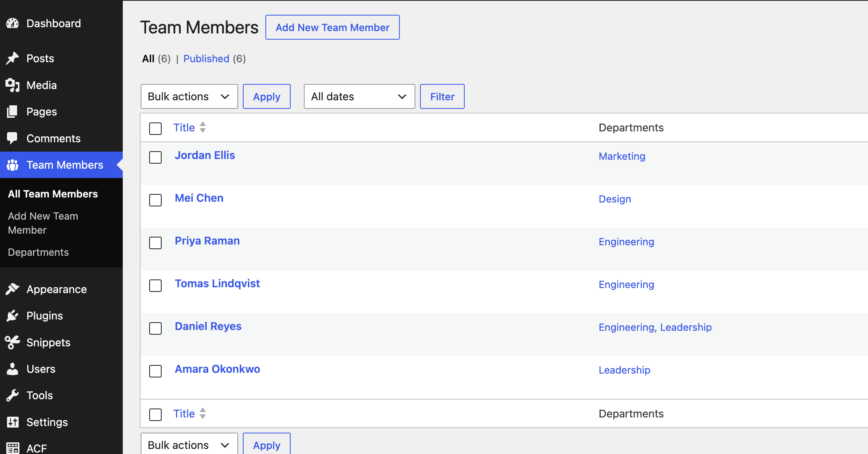Click the Dashboard gauge icon
Viewport: 868px width, 454px height.
(x=12, y=23)
